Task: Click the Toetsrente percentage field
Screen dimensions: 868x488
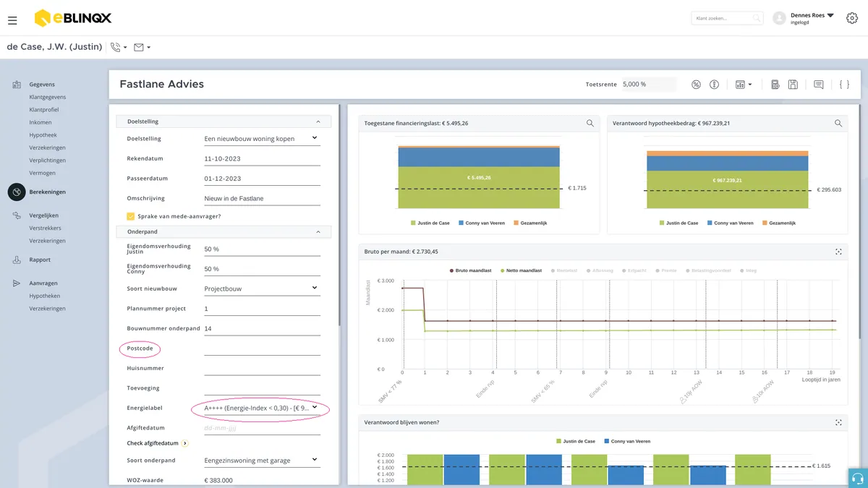Action: (648, 85)
